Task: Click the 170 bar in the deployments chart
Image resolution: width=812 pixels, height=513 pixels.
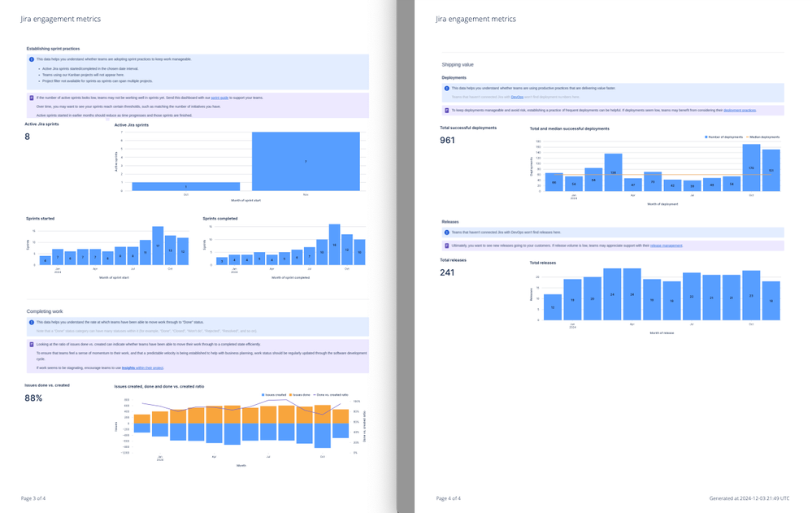Action: 751,168
